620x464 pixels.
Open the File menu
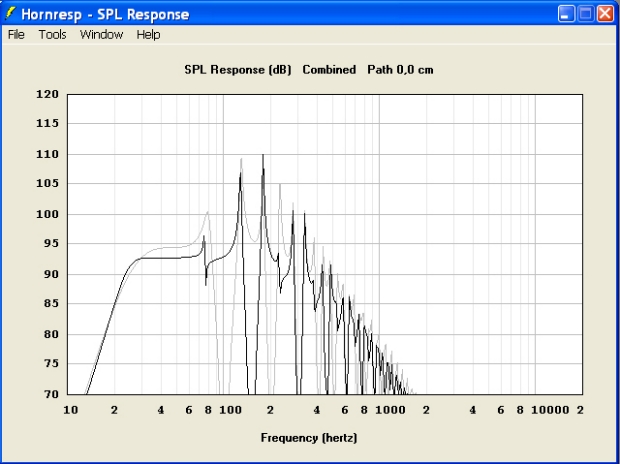tap(16, 35)
